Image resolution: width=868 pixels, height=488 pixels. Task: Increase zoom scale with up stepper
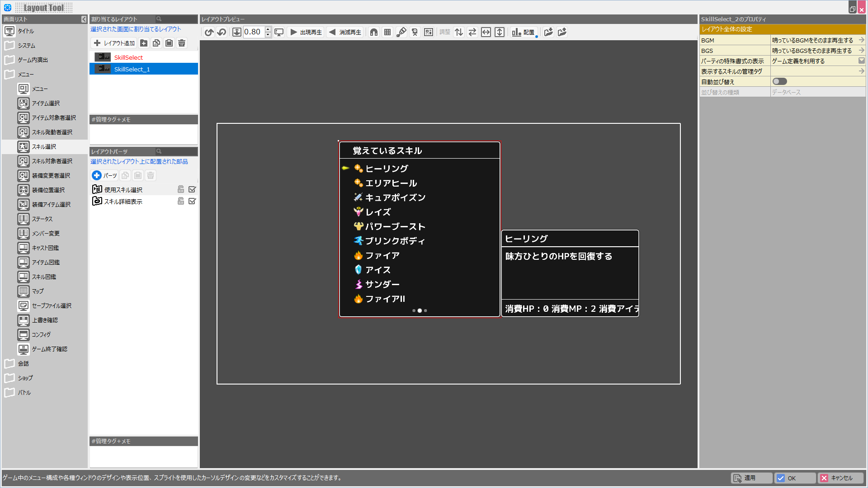click(x=268, y=29)
